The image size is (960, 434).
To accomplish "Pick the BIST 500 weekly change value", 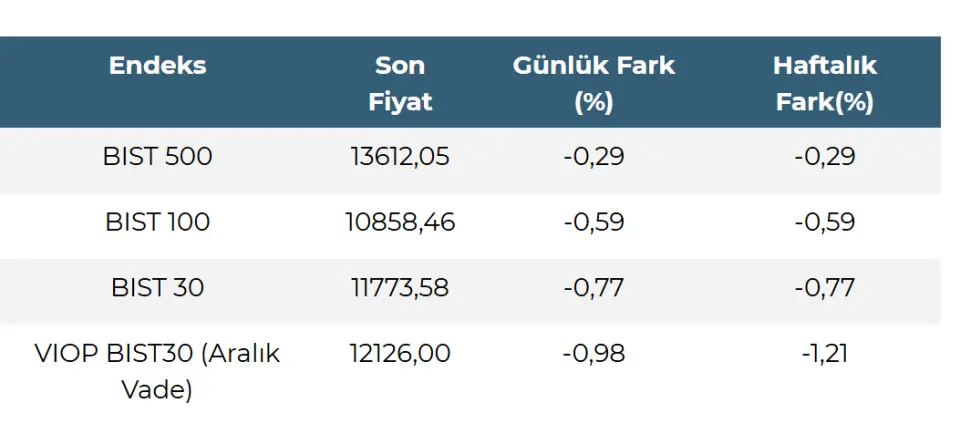I will [825, 156].
